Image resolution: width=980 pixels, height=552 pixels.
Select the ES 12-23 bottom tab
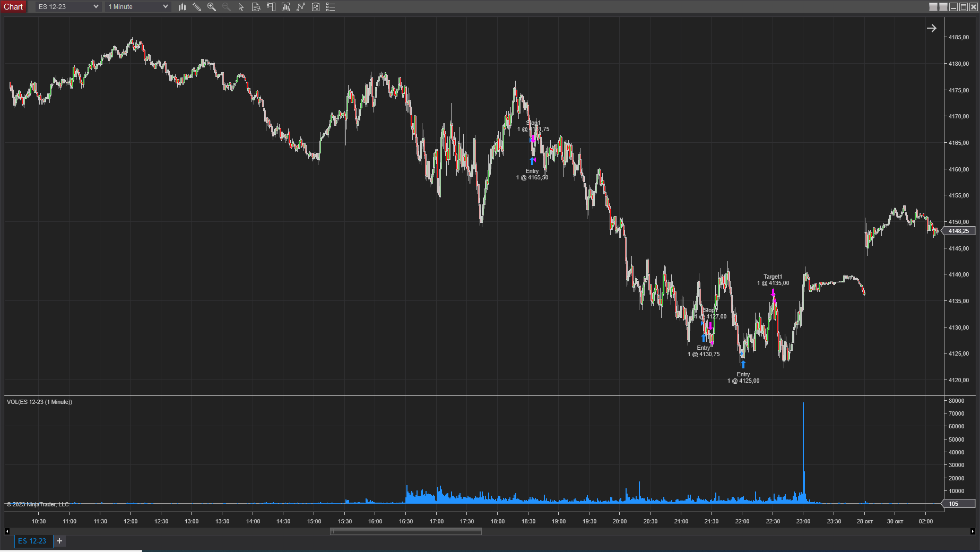(x=32, y=541)
